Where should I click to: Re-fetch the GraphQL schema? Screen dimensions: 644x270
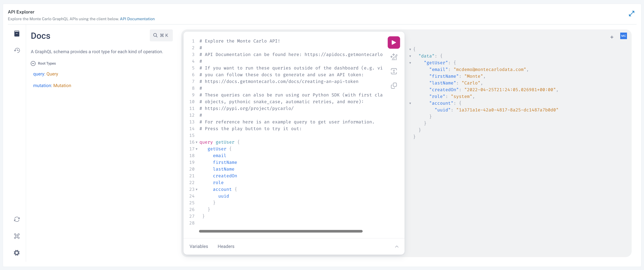coord(17,219)
